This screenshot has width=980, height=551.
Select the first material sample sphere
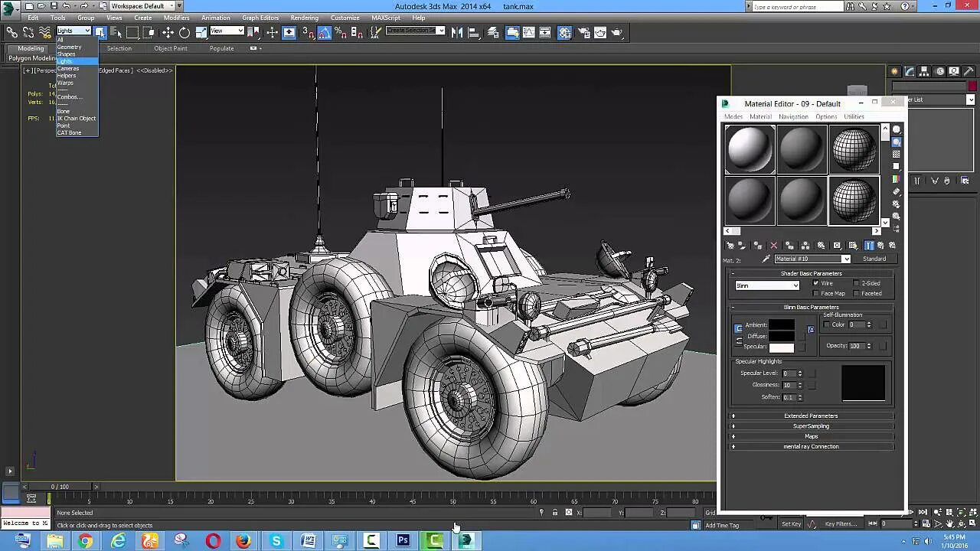point(750,149)
